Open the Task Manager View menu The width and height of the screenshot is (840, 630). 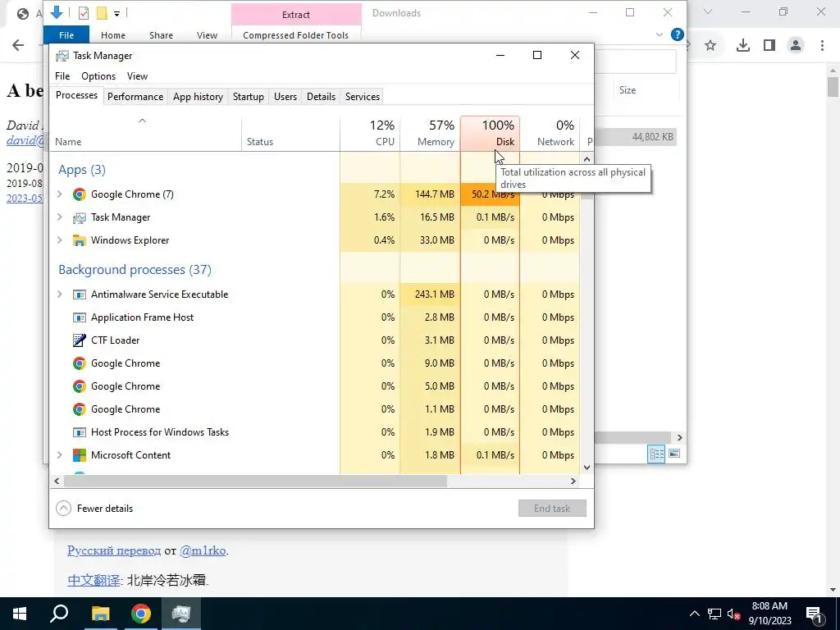(137, 76)
